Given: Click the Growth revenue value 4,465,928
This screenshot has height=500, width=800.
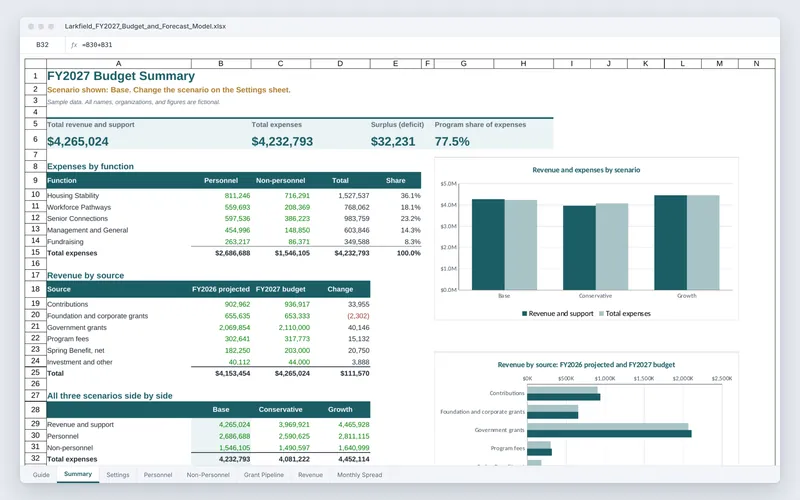Looking at the screenshot, I should tap(354, 424).
